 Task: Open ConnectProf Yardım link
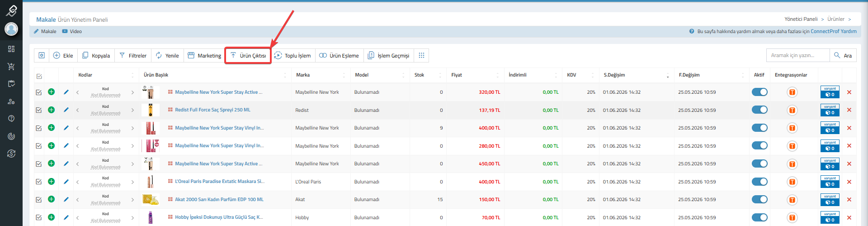pyautogui.click(x=834, y=31)
